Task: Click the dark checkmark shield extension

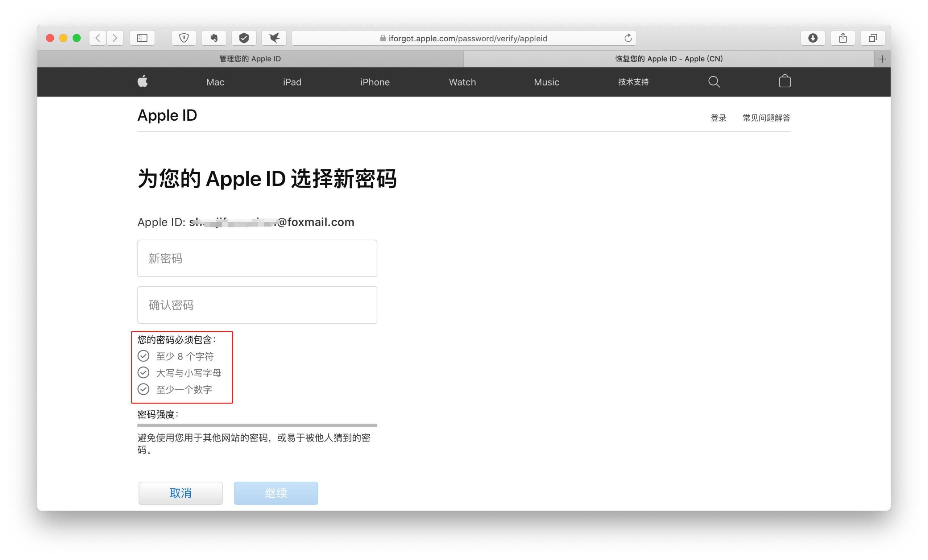Action: [244, 38]
